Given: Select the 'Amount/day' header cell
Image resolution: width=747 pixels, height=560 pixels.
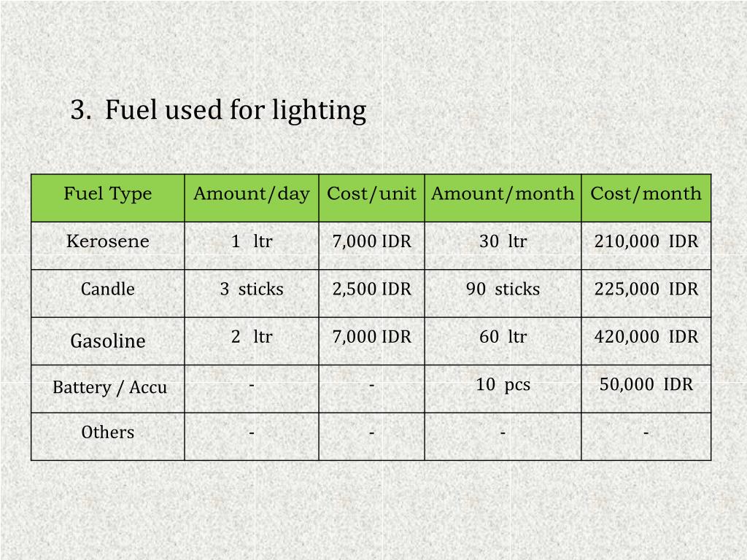Looking at the screenshot, I should click(252, 198).
